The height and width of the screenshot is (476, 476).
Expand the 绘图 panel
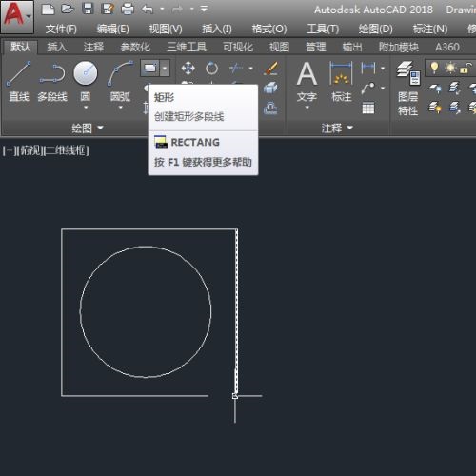click(x=88, y=128)
